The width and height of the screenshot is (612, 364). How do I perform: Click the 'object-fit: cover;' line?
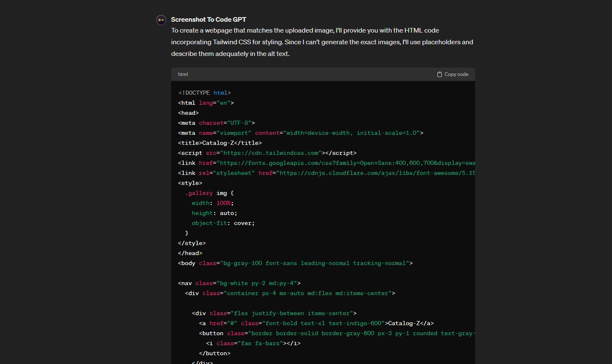pos(223,223)
